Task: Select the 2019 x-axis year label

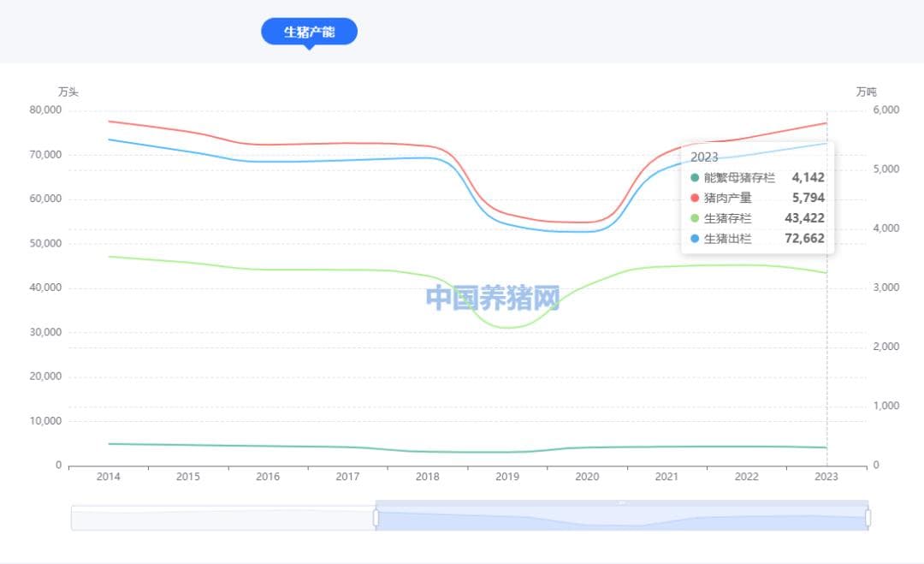Action: (x=507, y=477)
